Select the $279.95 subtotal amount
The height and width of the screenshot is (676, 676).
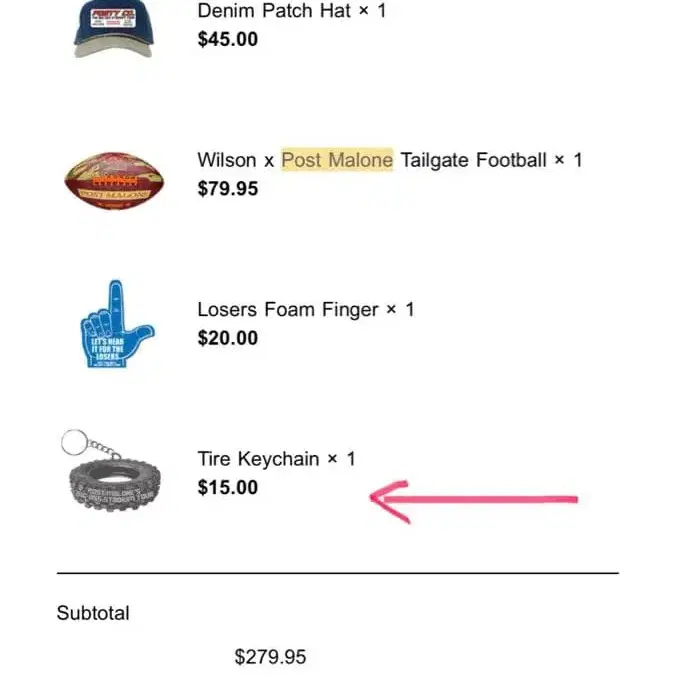pos(270,657)
